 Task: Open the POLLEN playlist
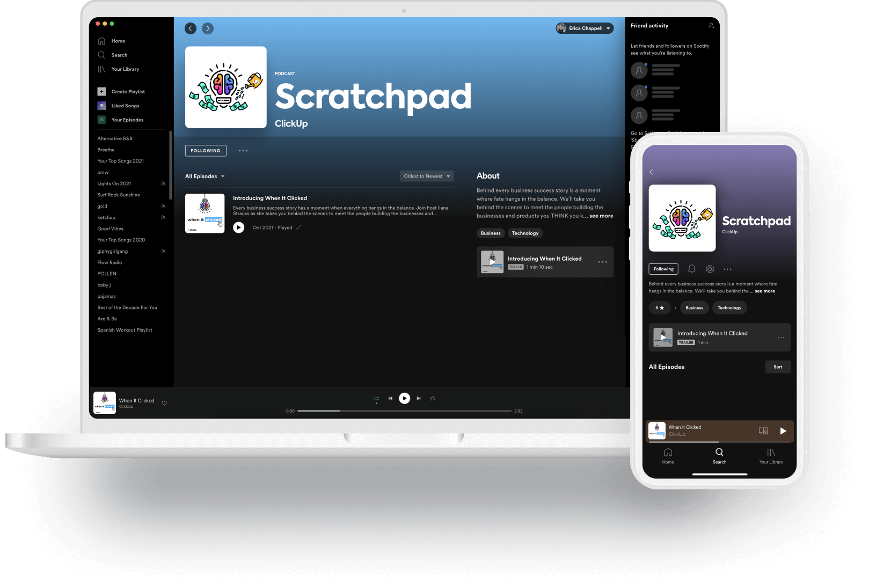pyautogui.click(x=106, y=274)
